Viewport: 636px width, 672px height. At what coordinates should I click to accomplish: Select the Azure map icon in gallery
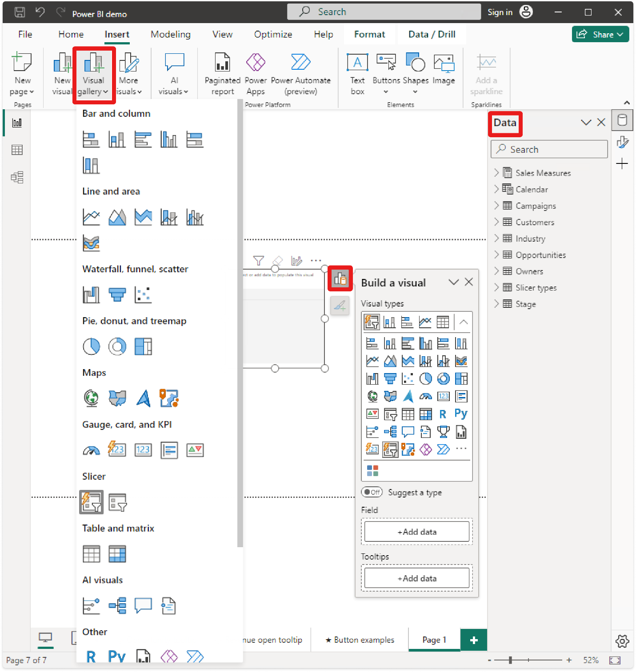point(143,398)
